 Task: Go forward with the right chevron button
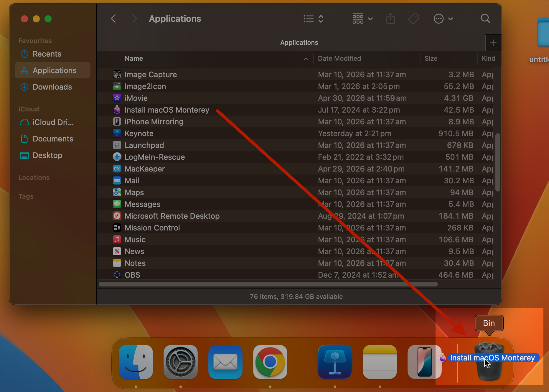click(x=134, y=19)
